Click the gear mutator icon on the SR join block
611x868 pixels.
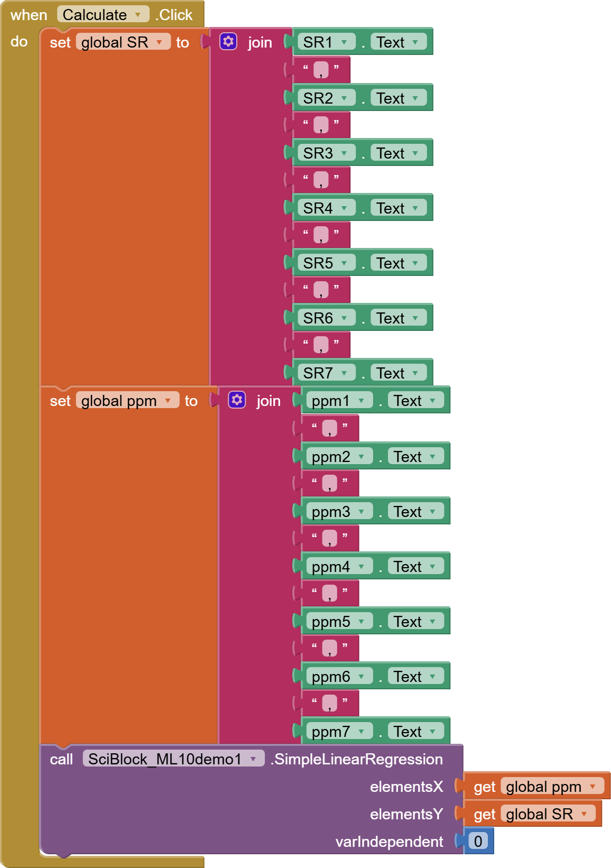228,41
